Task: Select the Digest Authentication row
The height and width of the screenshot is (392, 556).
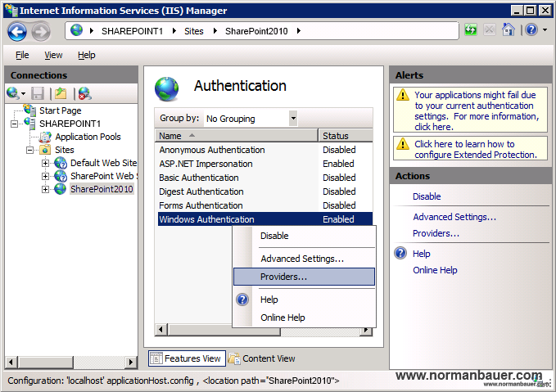Action: pyautogui.click(x=264, y=191)
